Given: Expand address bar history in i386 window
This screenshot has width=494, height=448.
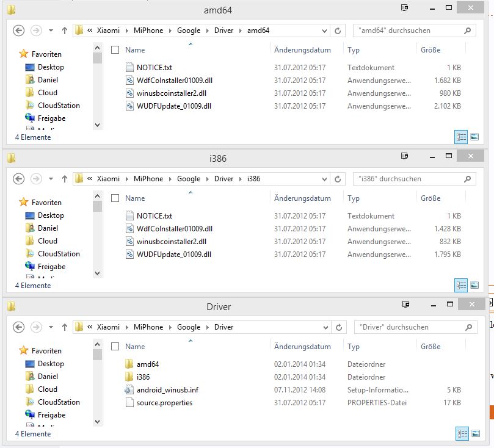Looking at the screenshot, I should pos(324,179).
